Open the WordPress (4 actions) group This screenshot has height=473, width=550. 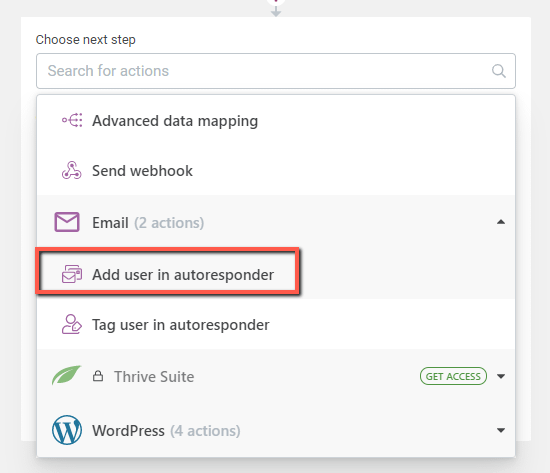point(276,430)
